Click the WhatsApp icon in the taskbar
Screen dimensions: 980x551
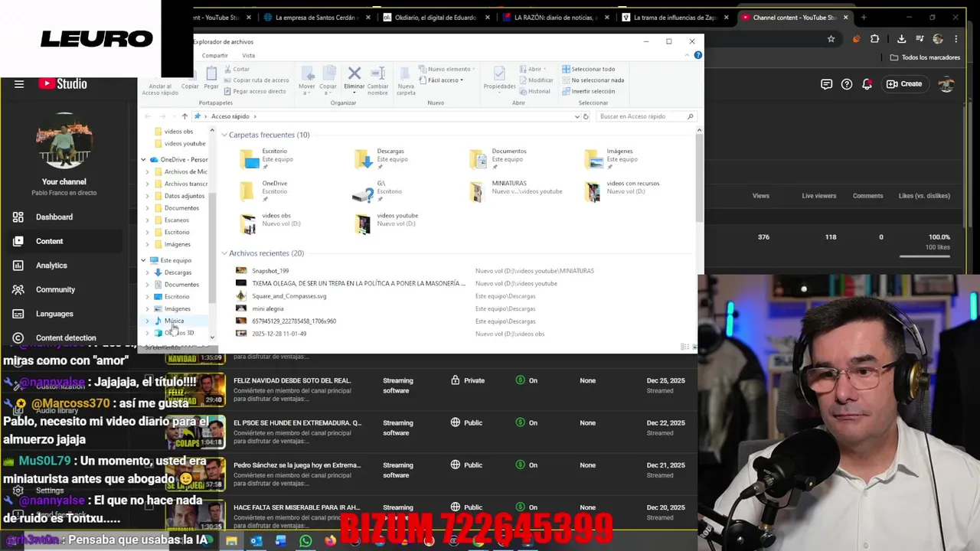(305, 541)
